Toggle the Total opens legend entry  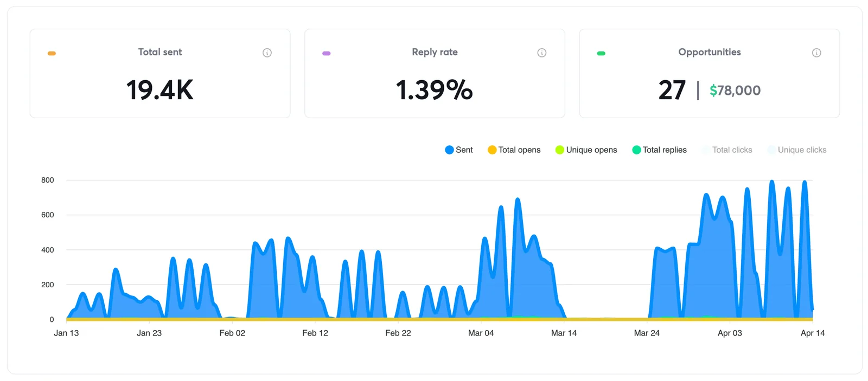(x=514, y=150)
